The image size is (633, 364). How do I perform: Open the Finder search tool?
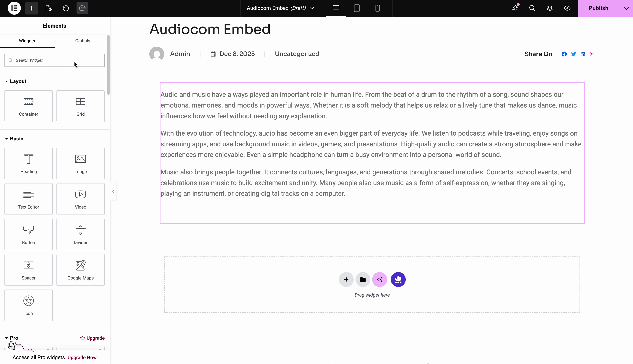(532, 8)
